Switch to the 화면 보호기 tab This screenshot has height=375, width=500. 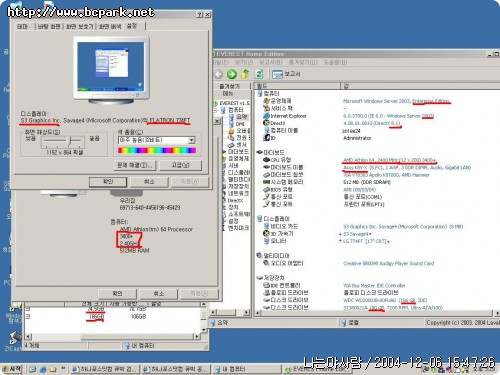(x=79, y=26)
